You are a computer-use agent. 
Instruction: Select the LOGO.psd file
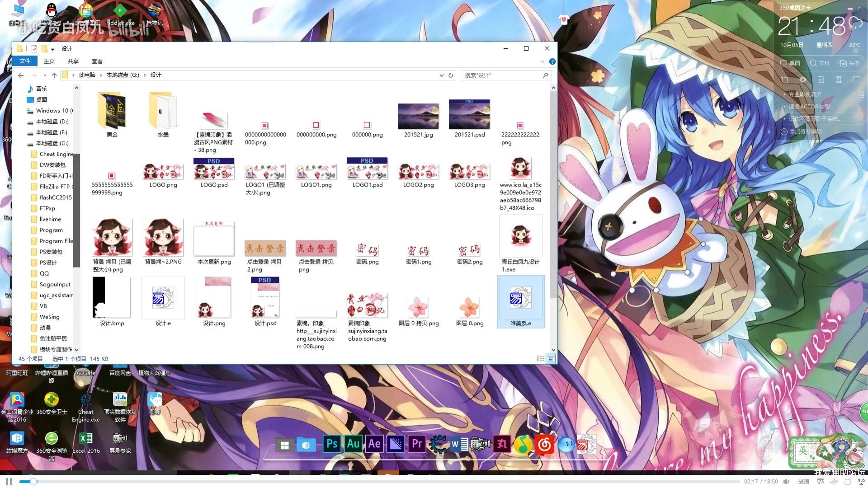[x=214, y=173]
